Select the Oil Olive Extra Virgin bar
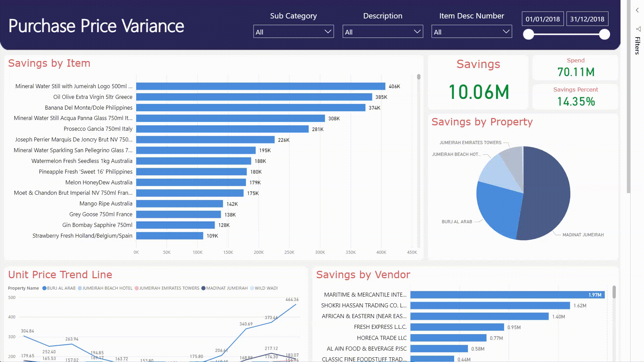 pyautogui.click(x=254, y=97)
